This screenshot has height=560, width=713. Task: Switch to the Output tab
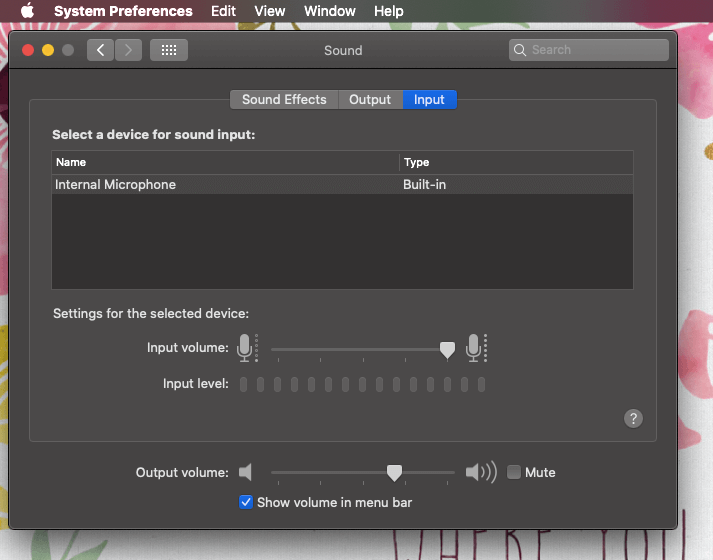[370, 99]
